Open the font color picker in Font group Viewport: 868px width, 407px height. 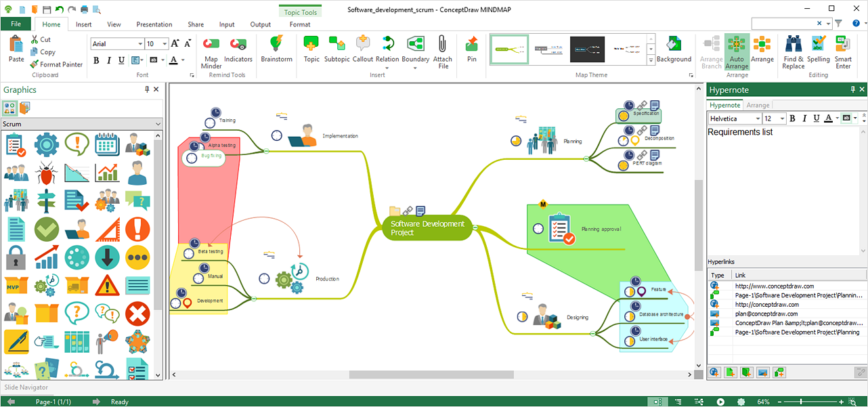tap(175, 60)
